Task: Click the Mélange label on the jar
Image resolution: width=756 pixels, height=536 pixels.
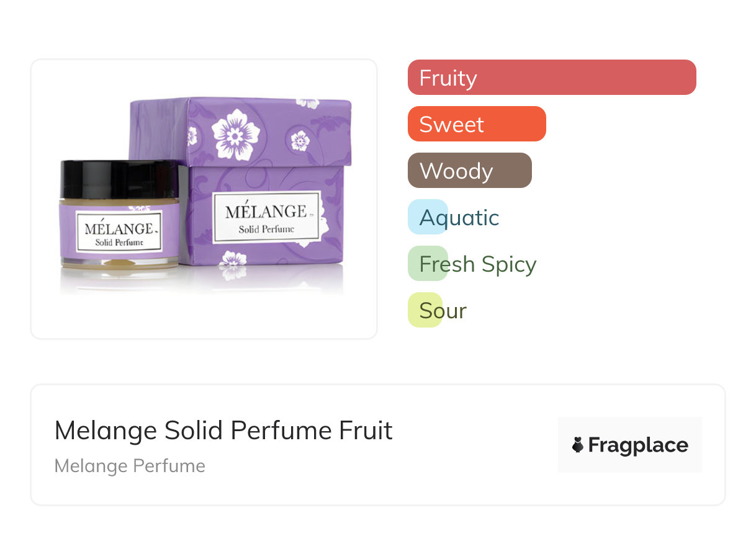Action: [119, 231]
